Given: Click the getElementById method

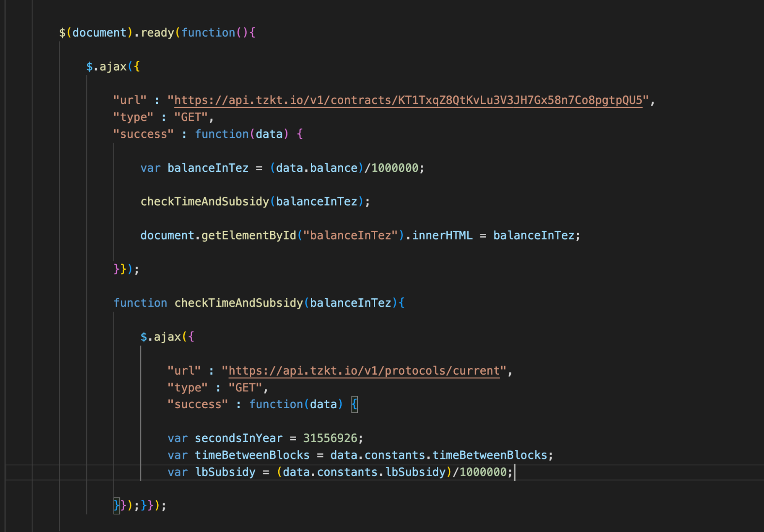Looking at the screenshot, I should coord(248,235).
